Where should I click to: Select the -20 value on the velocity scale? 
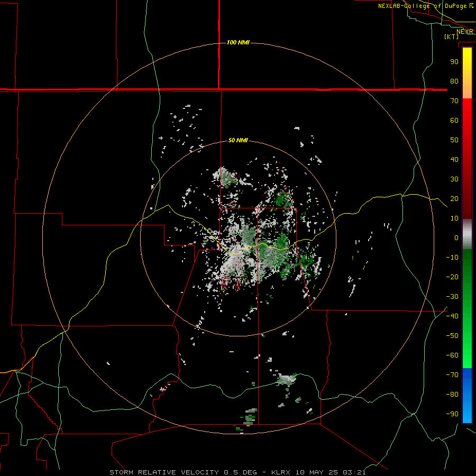point(452,277)
